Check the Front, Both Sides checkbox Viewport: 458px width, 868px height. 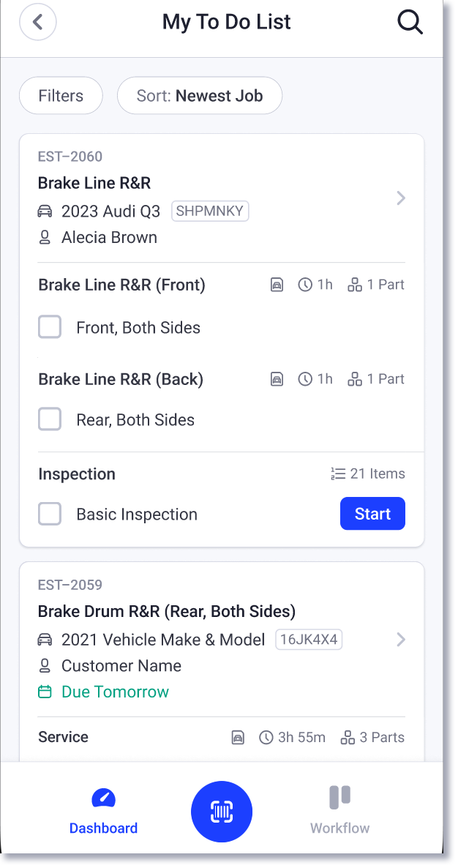(x=50, y=327)
